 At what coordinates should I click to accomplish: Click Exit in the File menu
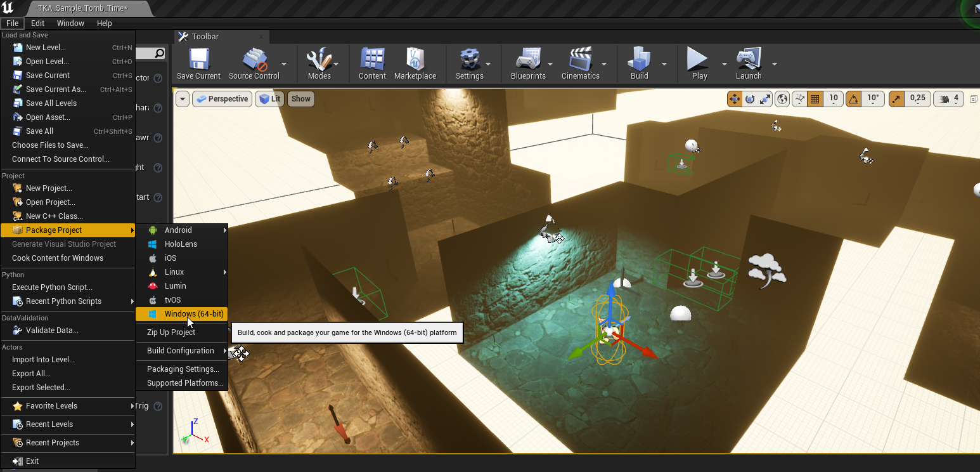(68, 461)
